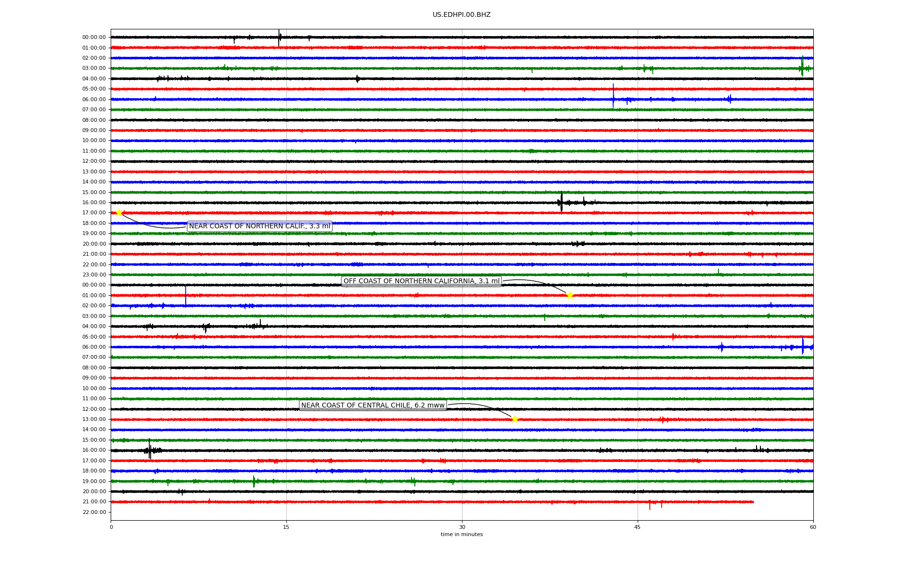Click the 60 tick label on x-axis
This screenshot has height=578, width=924.
(x=813, y=527)
